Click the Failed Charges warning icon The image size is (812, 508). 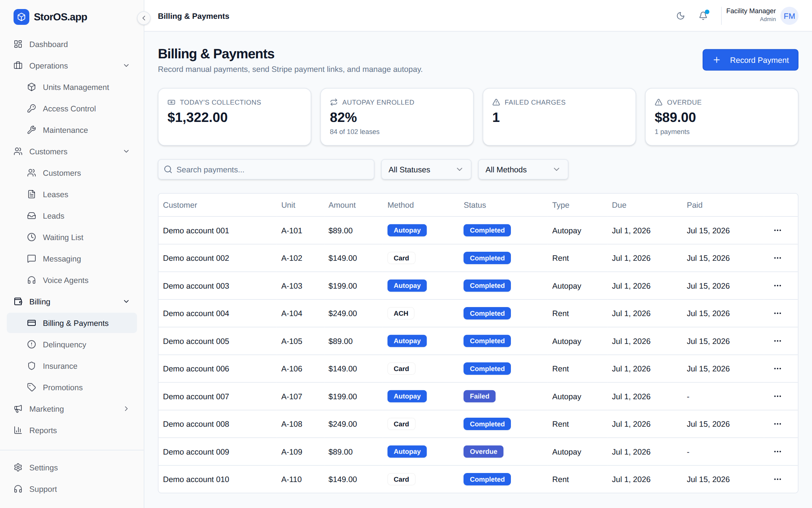tap(496, 102)
